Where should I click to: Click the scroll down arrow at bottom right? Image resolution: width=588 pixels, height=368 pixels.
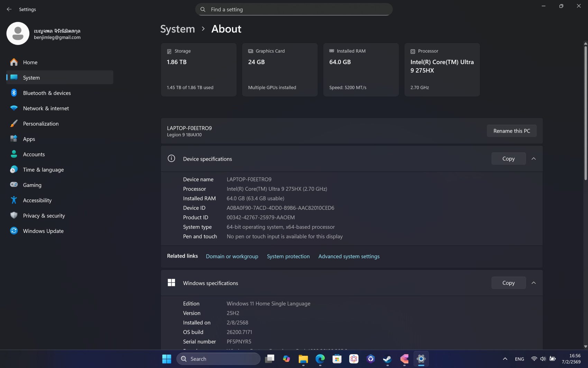(x=585, y=346)
